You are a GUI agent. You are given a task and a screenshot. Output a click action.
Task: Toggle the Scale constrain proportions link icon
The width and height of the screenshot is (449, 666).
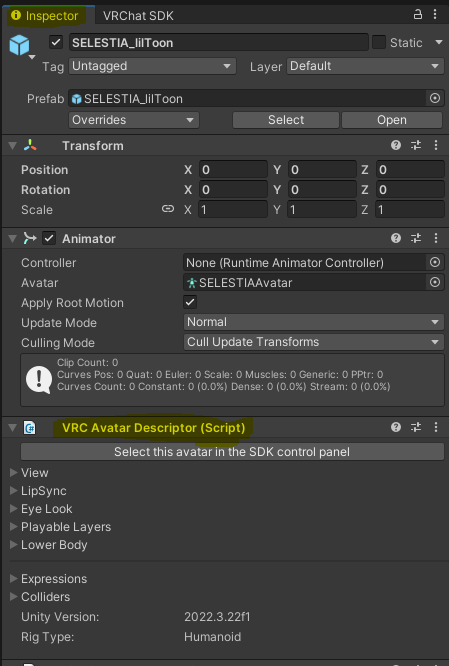(168, 209)
